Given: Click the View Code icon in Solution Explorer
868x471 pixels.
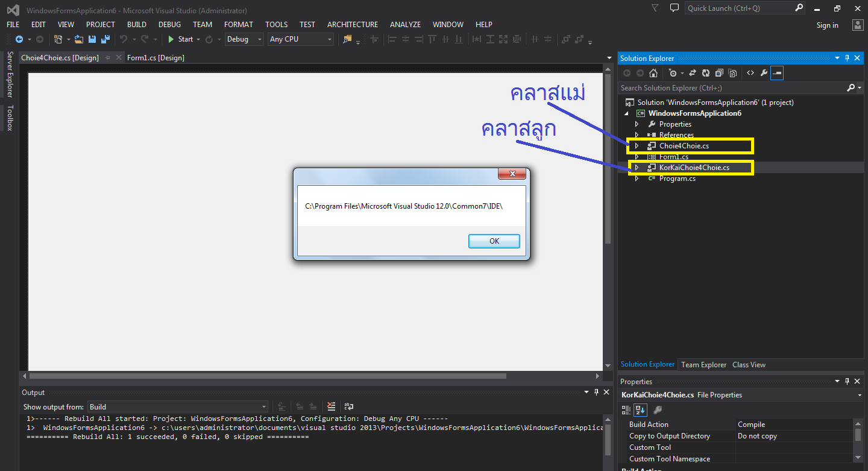Looking at the screenshot, I should coord(750,73).
